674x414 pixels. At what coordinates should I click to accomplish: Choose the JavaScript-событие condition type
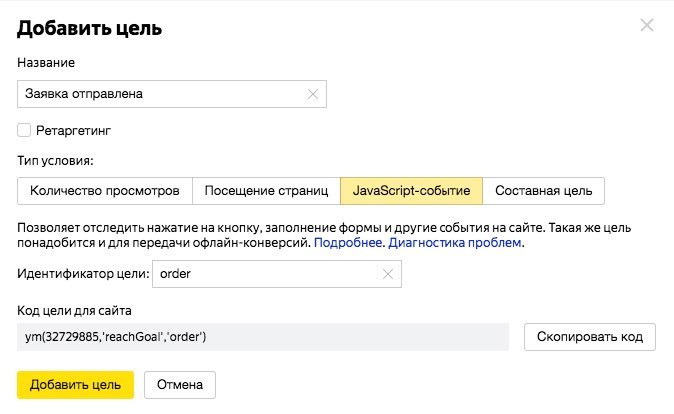(412, 190)
